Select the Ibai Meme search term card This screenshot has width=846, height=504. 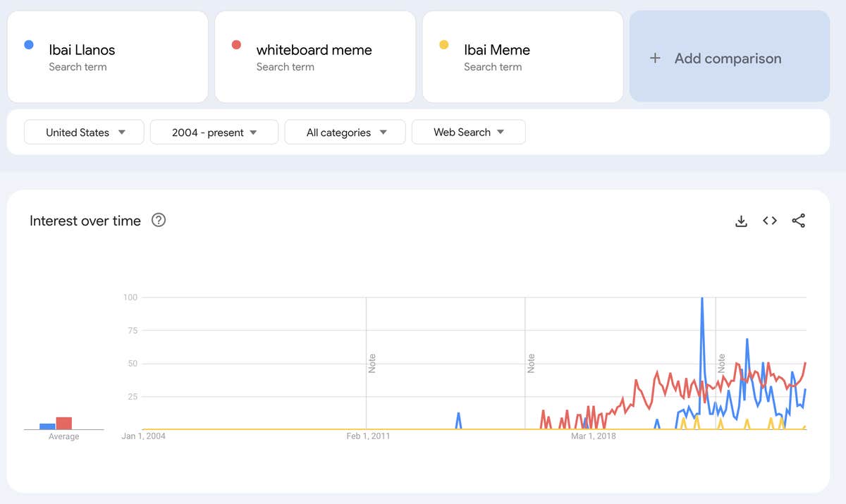522,56
